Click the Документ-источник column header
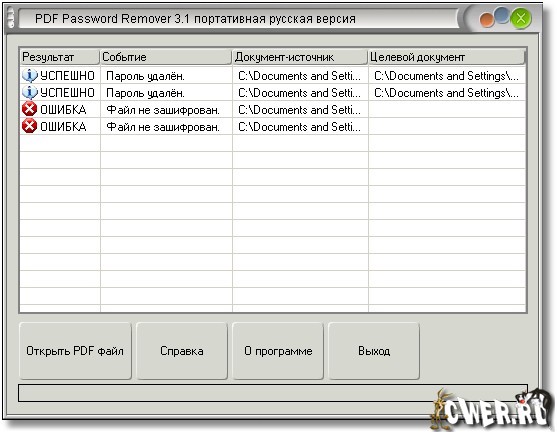The width and height of the screenshot is (557, 434). [300, 57]
